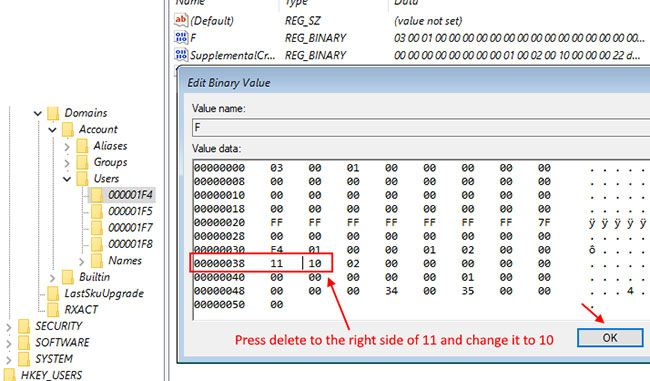650x381 pixels.
Task: Select the Aliases folder icon
Action: [82, 146]
